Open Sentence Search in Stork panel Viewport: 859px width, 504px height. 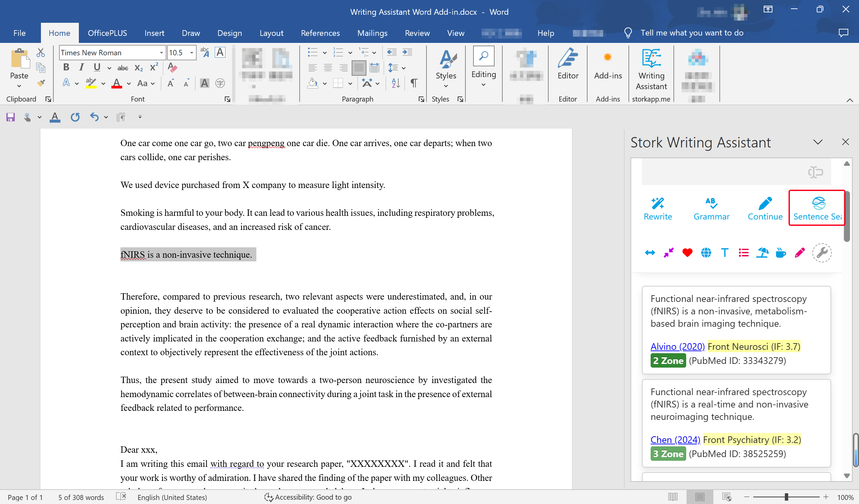(x=818, y=208)
